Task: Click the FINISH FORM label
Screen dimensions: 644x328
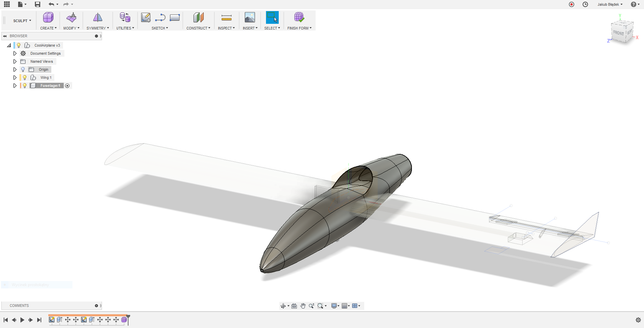Action: point(299,28)
